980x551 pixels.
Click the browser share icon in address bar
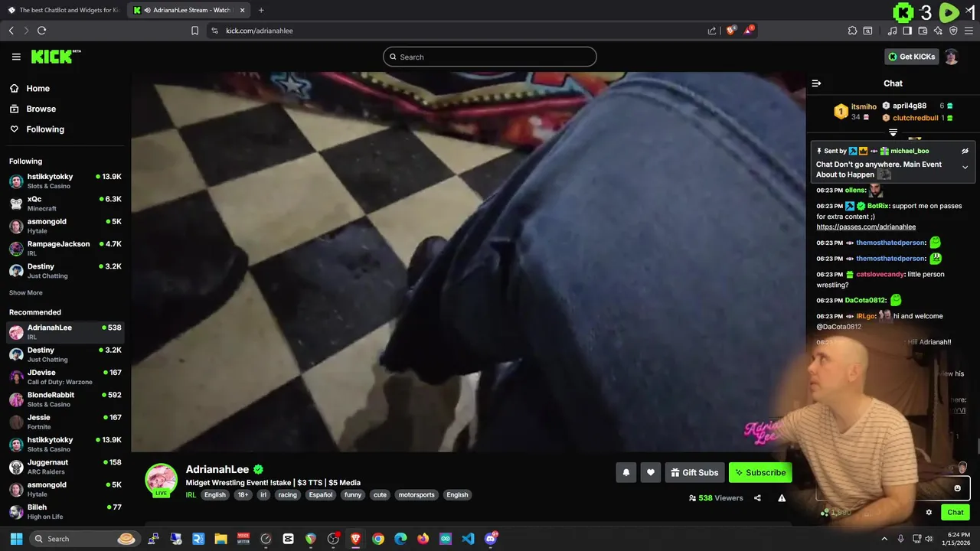click(712, 31)
